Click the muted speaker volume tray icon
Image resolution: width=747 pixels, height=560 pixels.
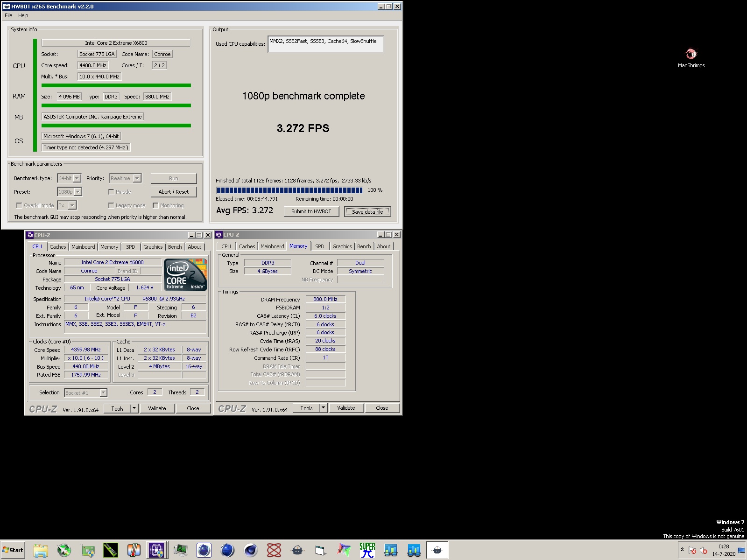pos(703,550)
